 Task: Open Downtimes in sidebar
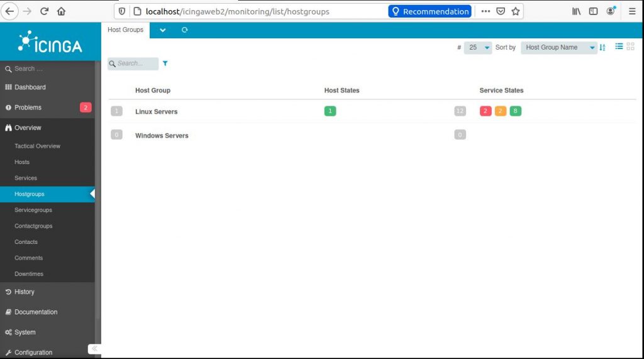click(x=29, y=274)
